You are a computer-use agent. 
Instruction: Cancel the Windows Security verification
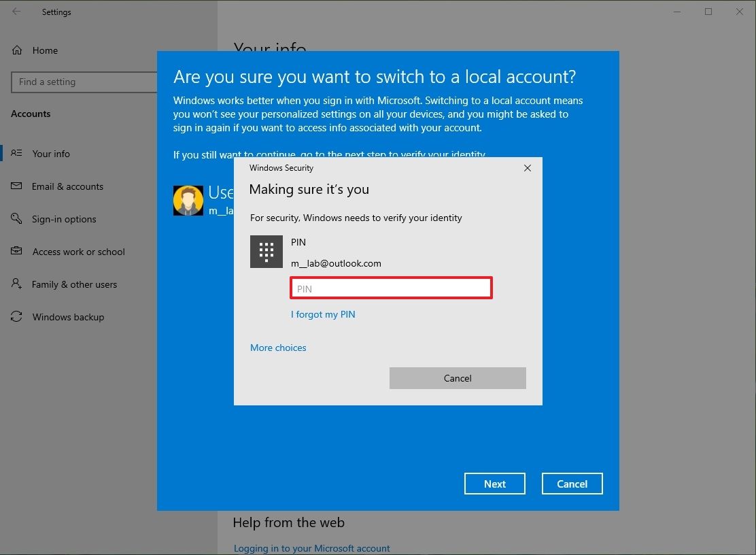[x=457, y=377]
